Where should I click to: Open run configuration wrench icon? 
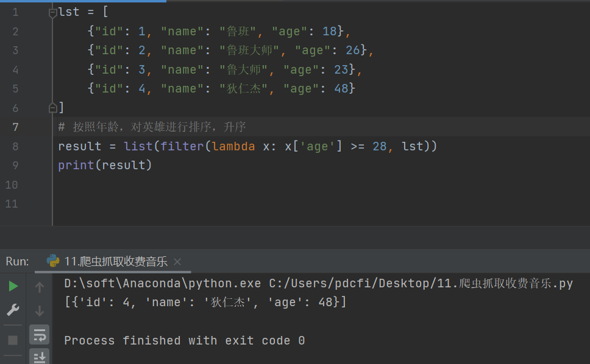13,310
